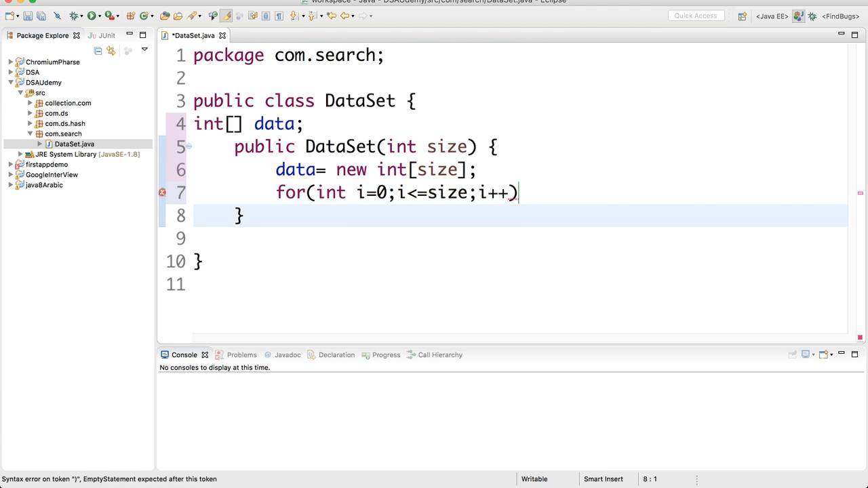This screenshot has width=868, height=488.
Task: Toggle Show Whitespace Characters pilcrow icon
Action: 279,16
